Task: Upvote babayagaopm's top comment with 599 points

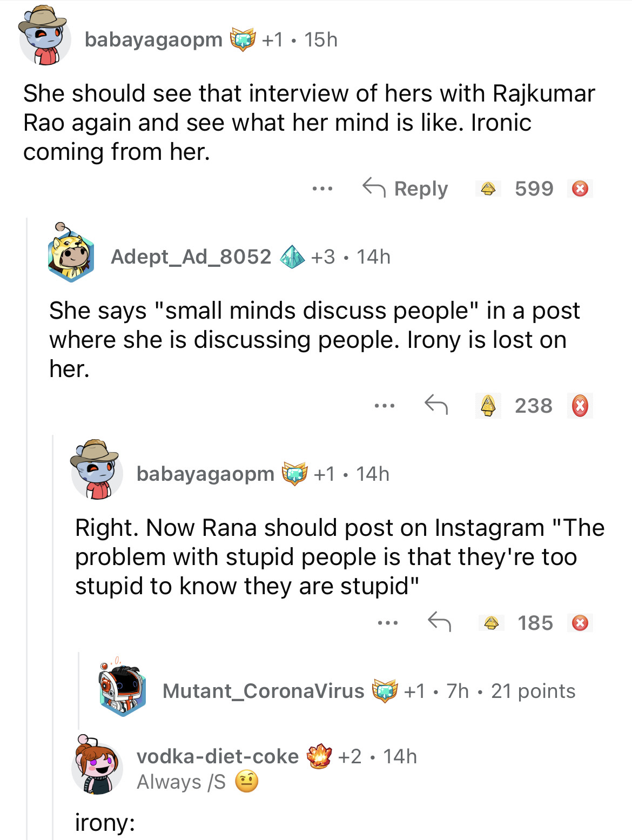Action: [x=488, y=189]
